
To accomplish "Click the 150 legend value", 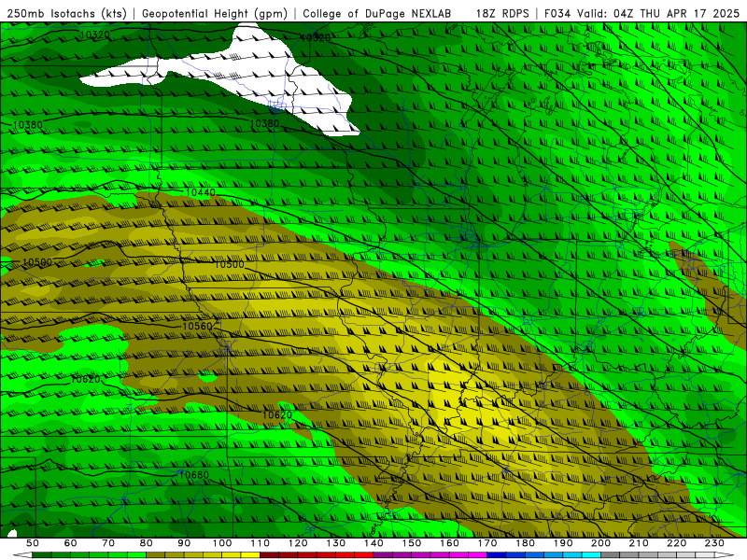I will point(412,543).
